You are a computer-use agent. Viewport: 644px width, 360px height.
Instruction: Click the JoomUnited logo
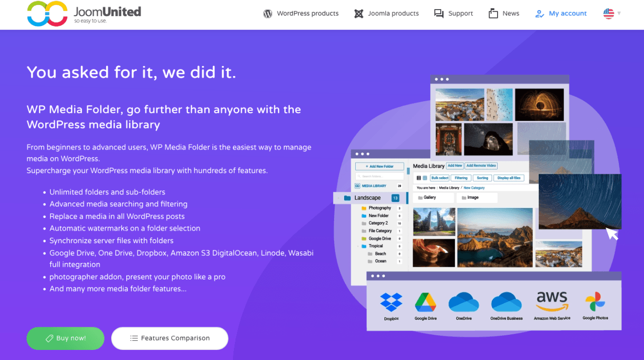pos(84,14)
